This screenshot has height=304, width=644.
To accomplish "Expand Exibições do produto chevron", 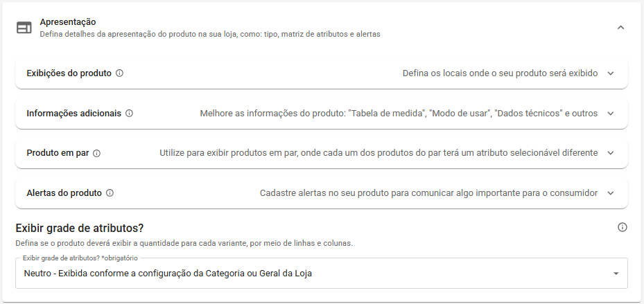I will click(x=610, y=73).
